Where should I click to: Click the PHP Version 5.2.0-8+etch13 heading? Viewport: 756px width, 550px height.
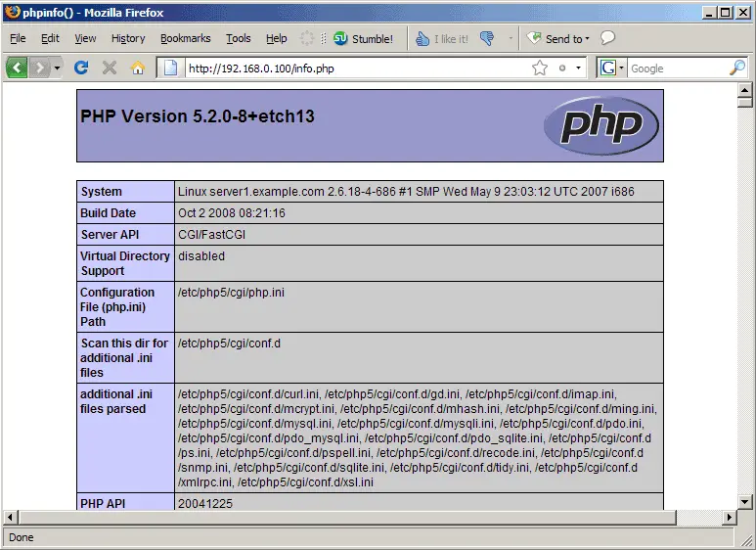pyautogui.click(x=198, y=116)
